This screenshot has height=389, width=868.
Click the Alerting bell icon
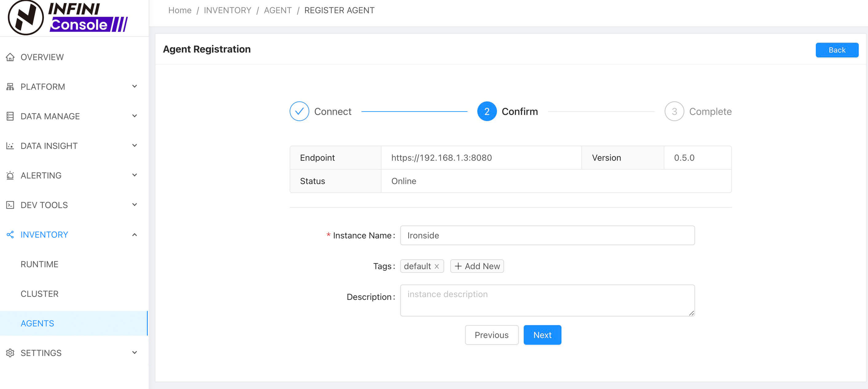(x=10, y=175)
